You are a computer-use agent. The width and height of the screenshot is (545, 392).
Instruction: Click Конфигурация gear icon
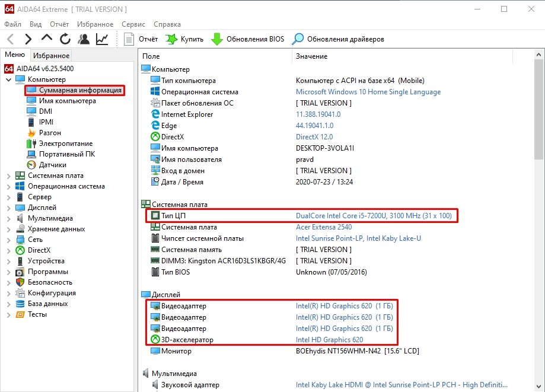coord(20,293)
